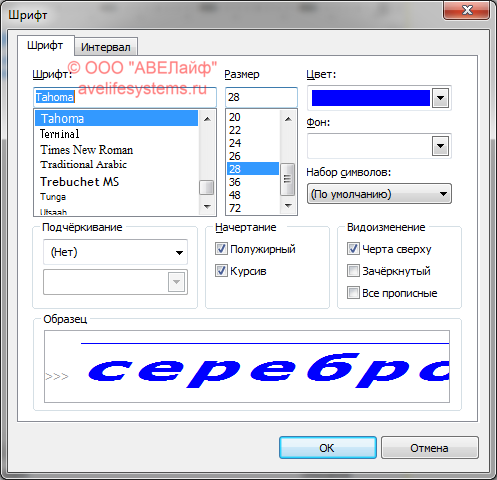497x480 pixels.
Task: Click the size list scrollbar thumb
Action: pos(287,179)
